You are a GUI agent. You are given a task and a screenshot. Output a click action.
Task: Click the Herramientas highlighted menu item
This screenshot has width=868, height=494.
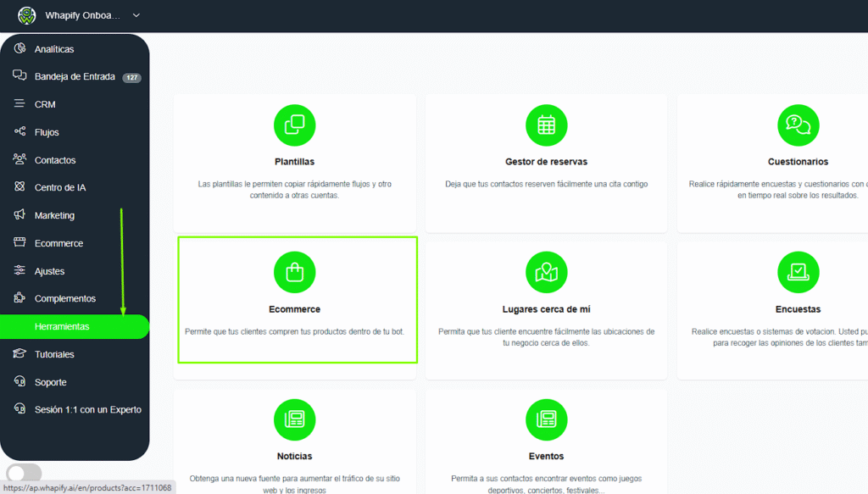point(62,326)
